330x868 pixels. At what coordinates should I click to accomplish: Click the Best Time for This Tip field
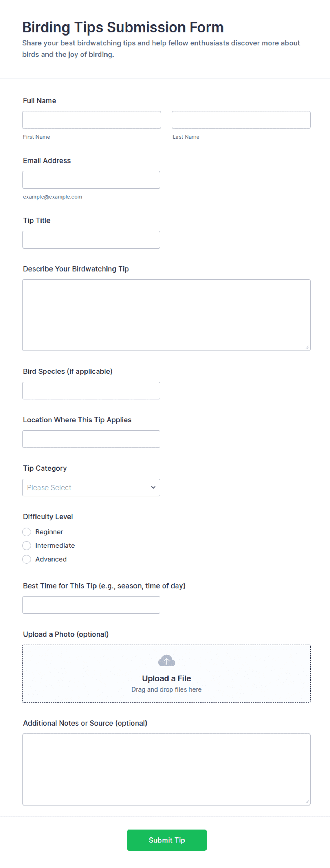91,605
